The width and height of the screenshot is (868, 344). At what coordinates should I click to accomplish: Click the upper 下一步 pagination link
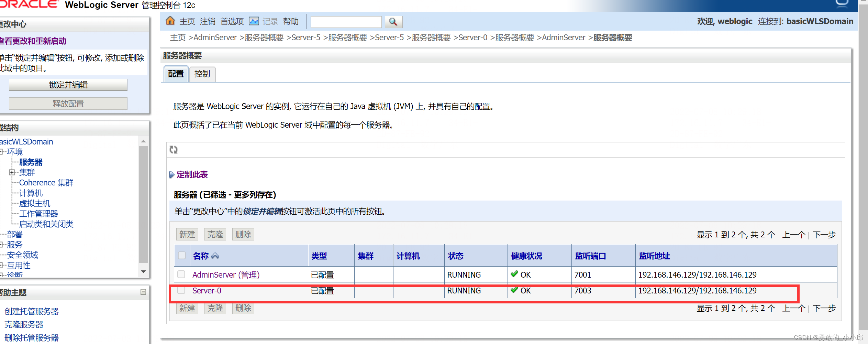(824, 235)
